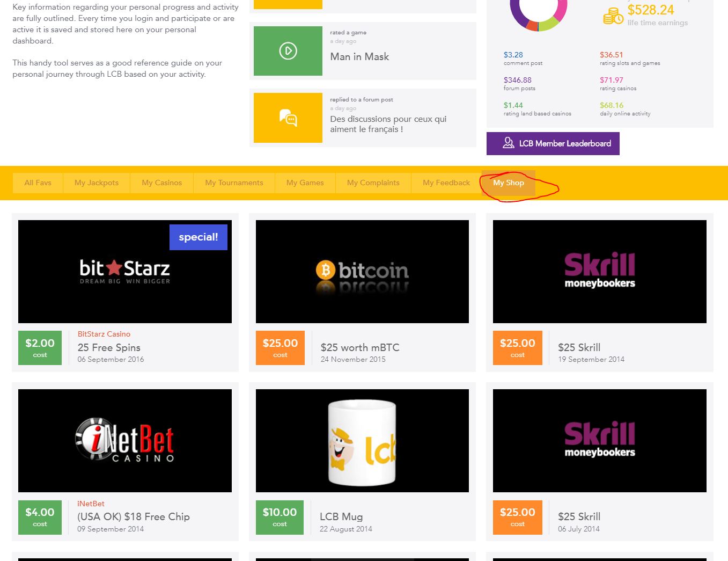Image resolution: width=728 pixels, height=561 pixels.
Task: Click the BitStarz Casino link
Action: click(x=104, y=334)
